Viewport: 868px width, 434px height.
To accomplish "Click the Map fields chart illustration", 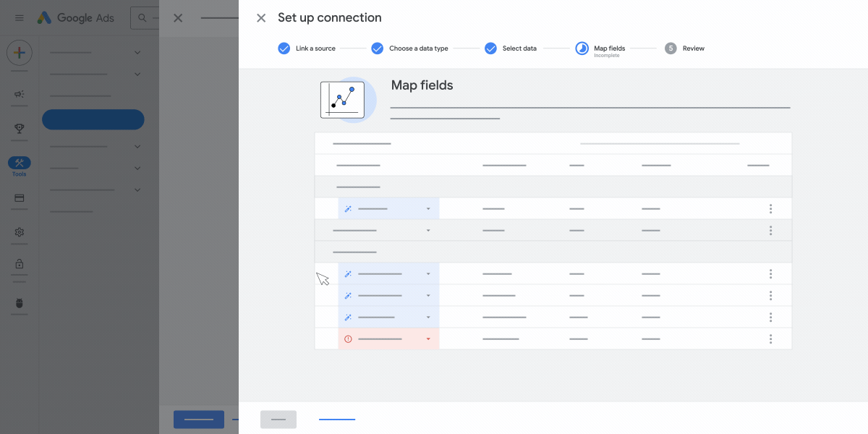I will (348, 100).
